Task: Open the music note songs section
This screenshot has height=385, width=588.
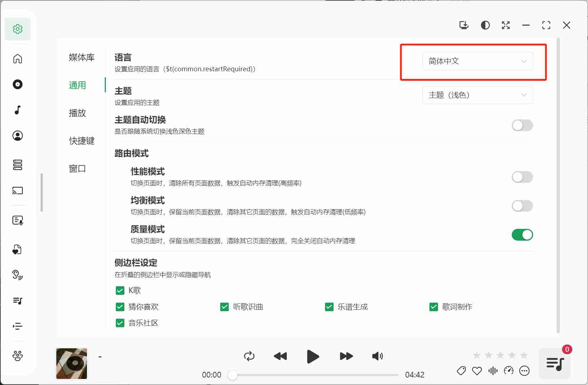Action: 17,110
